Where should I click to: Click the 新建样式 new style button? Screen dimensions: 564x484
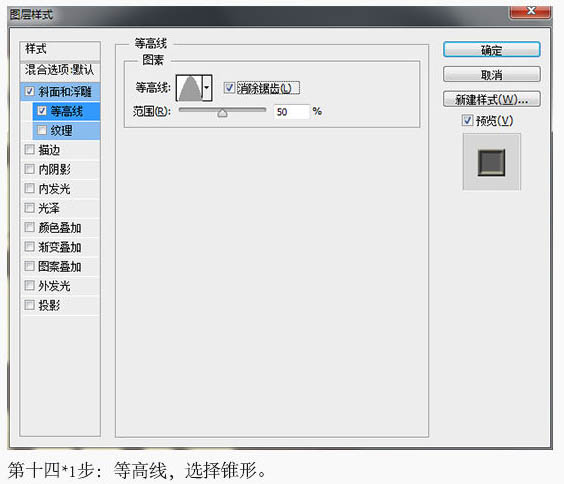click(491, 99)
